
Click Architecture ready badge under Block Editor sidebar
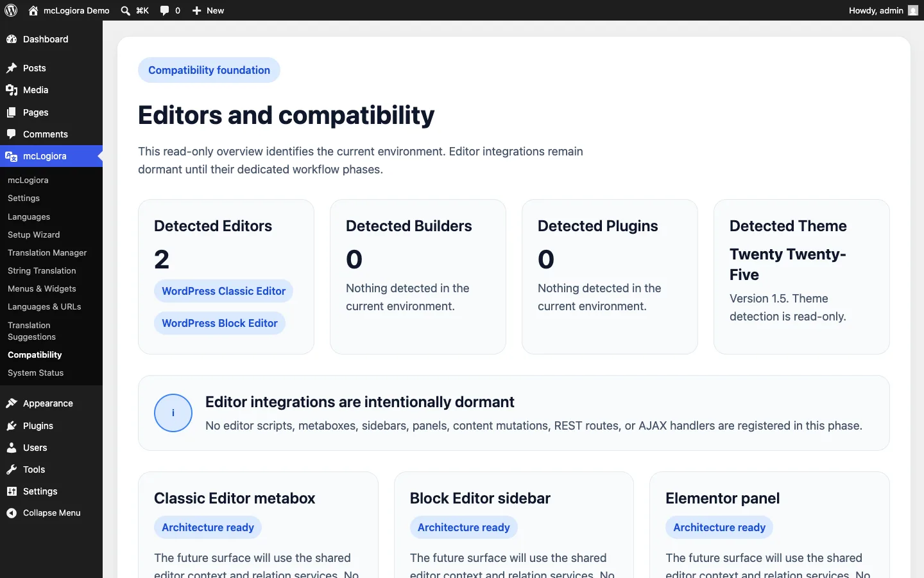pos(463,527)
